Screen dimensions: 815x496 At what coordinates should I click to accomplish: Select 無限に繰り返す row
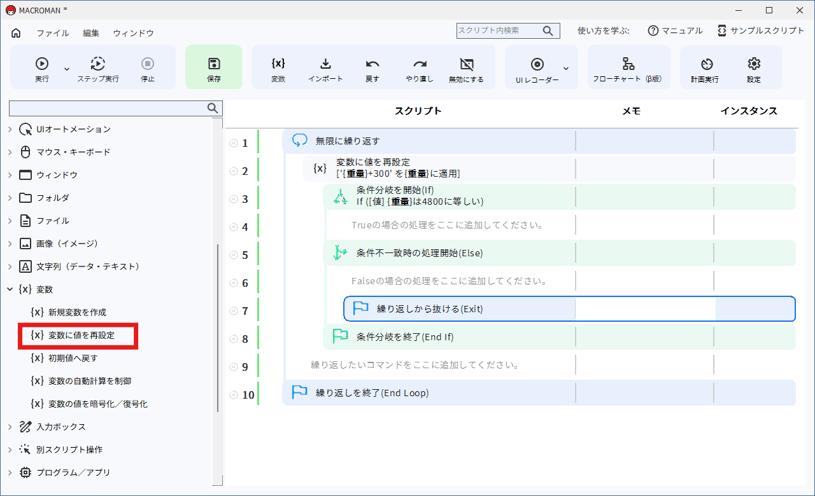click(x=538, y=141)
